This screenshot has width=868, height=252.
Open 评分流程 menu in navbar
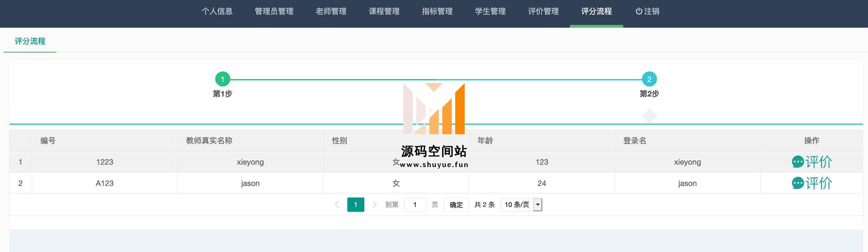click(596, 11)
